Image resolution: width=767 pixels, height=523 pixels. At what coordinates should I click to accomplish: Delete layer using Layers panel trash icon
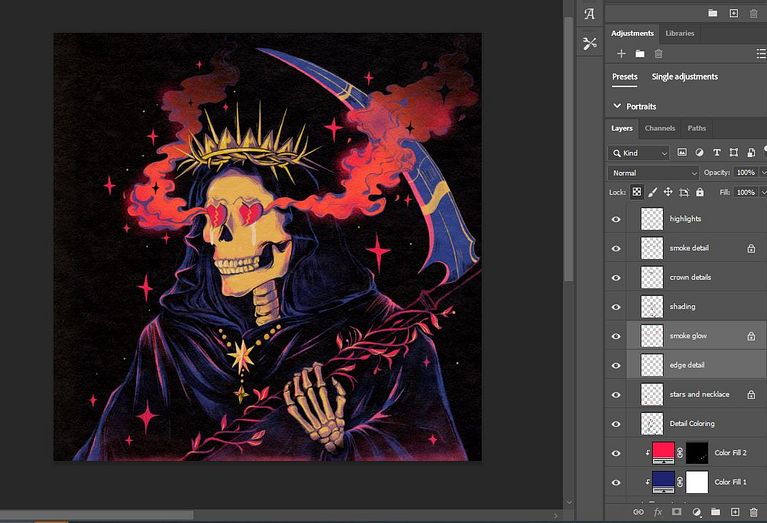click(x=753, y=512)
